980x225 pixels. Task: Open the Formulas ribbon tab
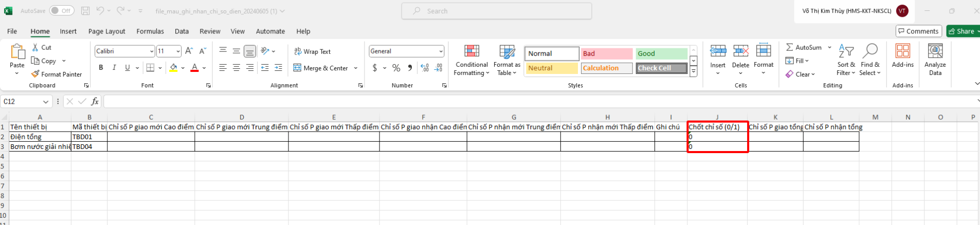(150, 31)
